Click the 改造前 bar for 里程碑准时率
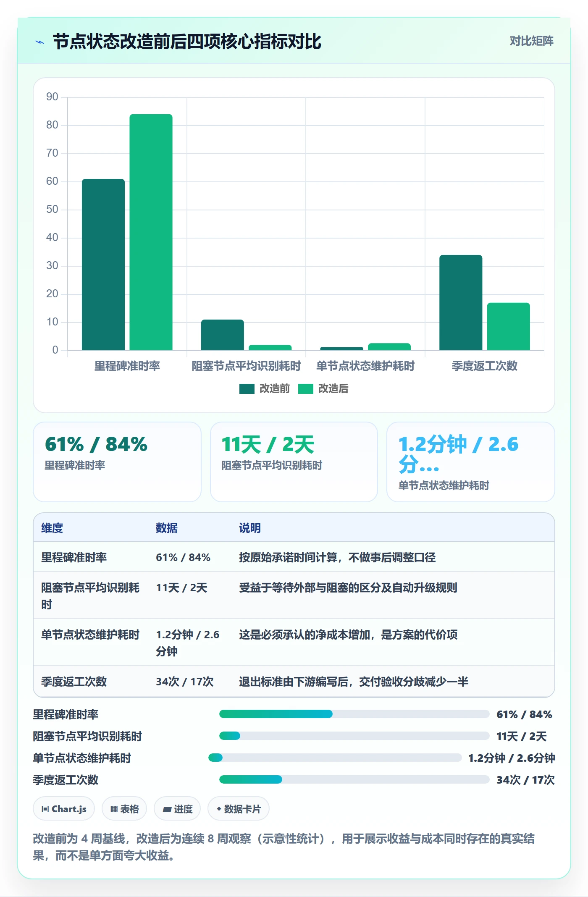 [x=103, y=265]
